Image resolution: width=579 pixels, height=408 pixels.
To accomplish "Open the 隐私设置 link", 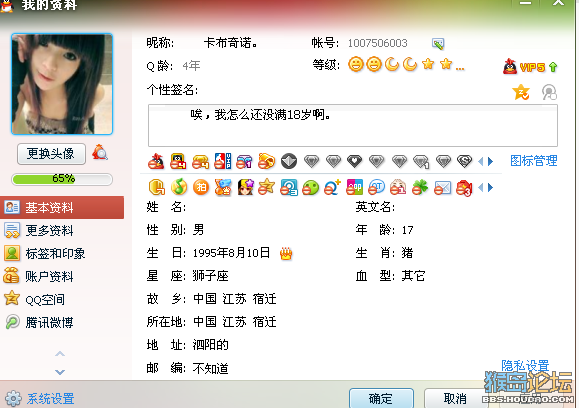I will (x=525, y=366).
